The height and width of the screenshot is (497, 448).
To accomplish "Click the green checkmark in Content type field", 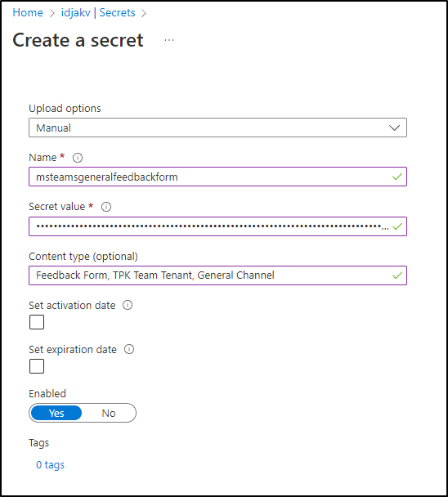I will click(x=397, y=275).
